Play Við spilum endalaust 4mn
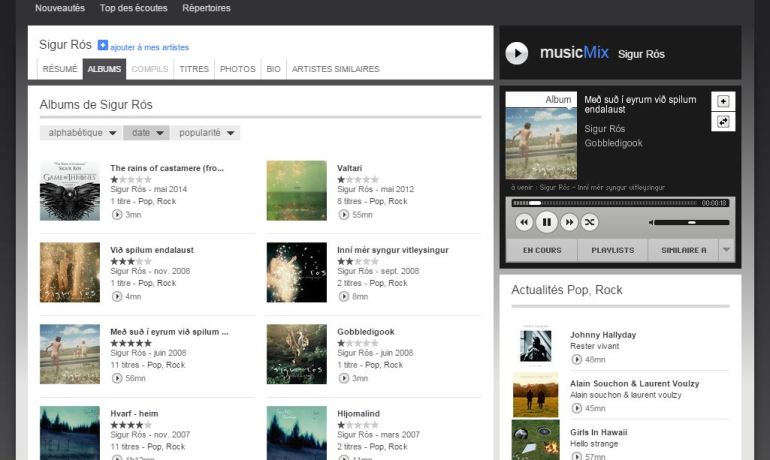770x460 pixels. coord(117,297)
